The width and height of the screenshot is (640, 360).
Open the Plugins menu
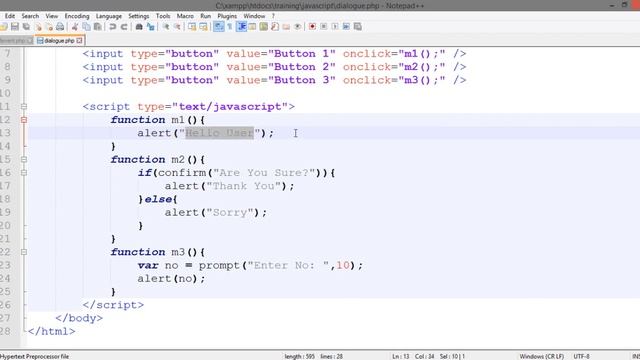pyautogui.click(x=227, y=16)
